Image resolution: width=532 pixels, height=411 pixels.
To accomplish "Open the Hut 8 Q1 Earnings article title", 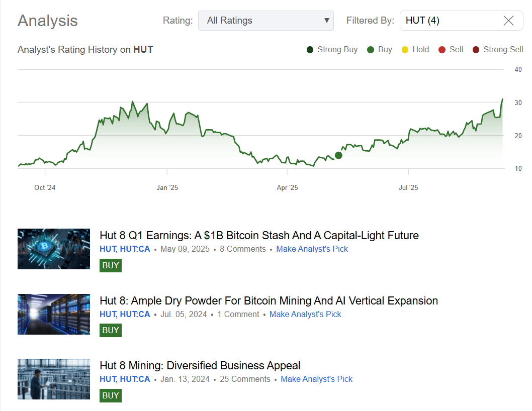I will pos(258,235).
